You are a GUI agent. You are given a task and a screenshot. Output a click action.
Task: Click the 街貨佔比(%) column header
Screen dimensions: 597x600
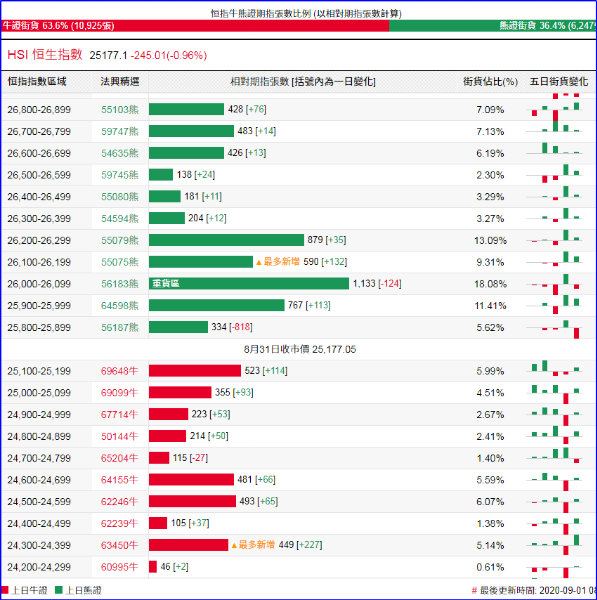click(x=490, y=82)
